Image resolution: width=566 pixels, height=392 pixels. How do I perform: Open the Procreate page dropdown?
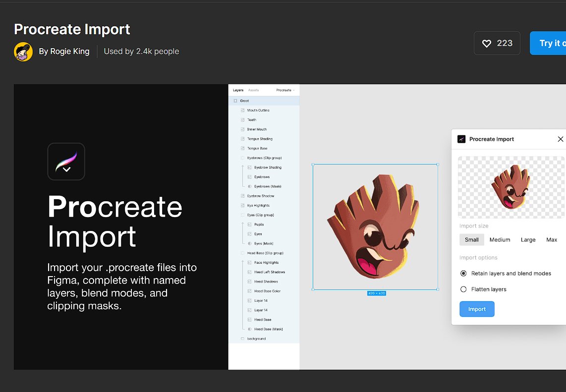coord(285,90)
